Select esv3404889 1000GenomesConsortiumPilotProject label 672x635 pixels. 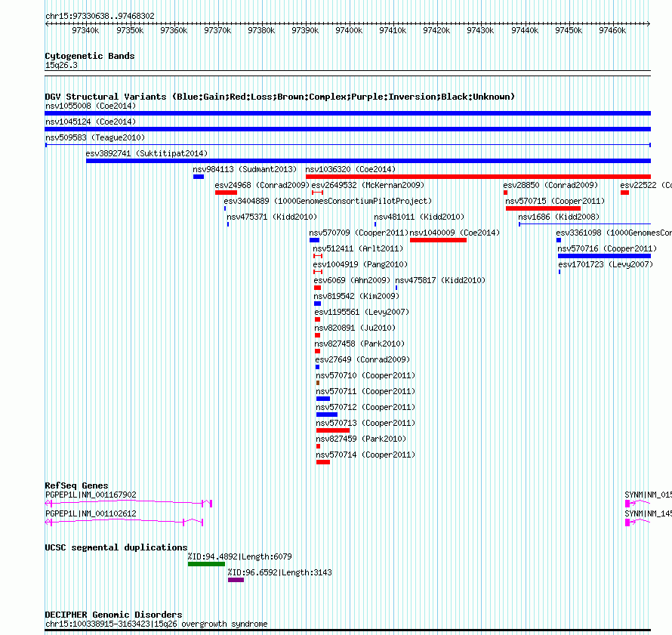(328, 201)
